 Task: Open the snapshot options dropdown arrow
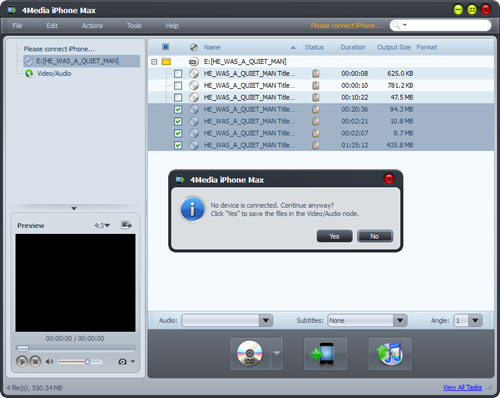(x=133, y=361)
